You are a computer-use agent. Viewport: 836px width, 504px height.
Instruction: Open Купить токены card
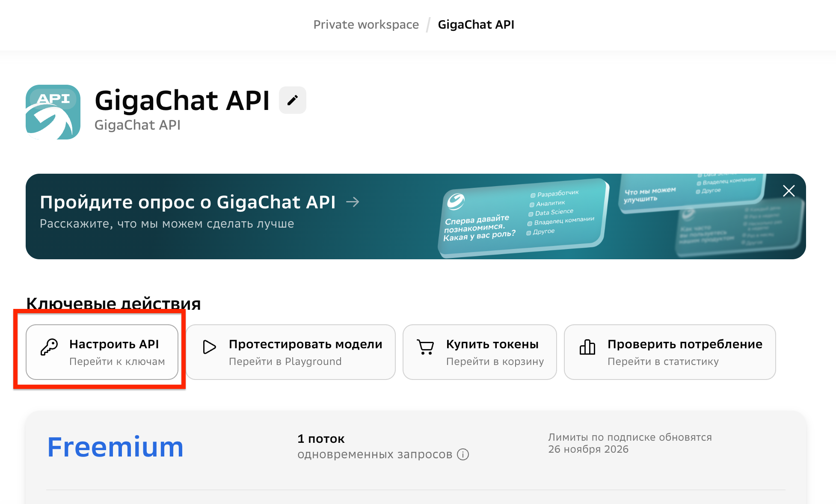tap(480, 352)
